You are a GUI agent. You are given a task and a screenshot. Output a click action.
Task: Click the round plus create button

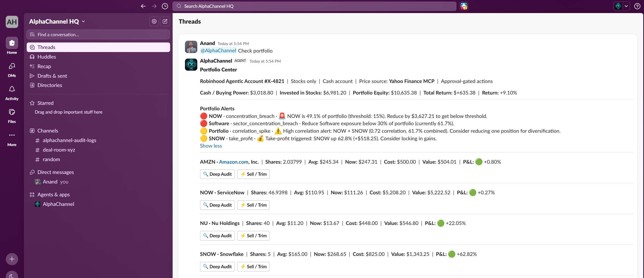coord(12,259)
